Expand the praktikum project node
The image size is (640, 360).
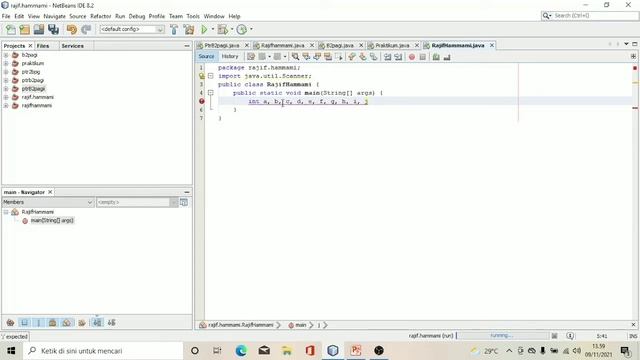(x=6, y=63)
